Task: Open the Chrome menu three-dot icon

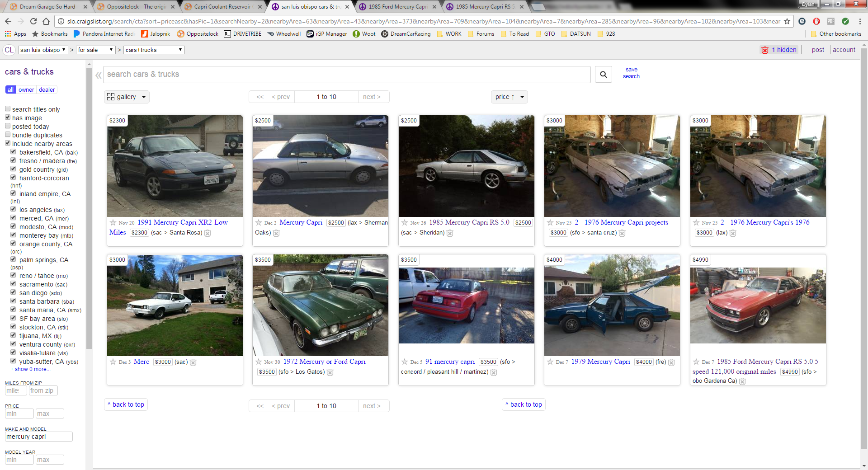Action: pos(860,21)
